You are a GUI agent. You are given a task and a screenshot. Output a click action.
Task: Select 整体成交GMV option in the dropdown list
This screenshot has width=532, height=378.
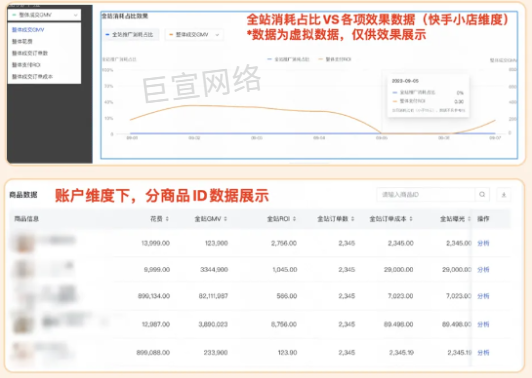point(28,30)
